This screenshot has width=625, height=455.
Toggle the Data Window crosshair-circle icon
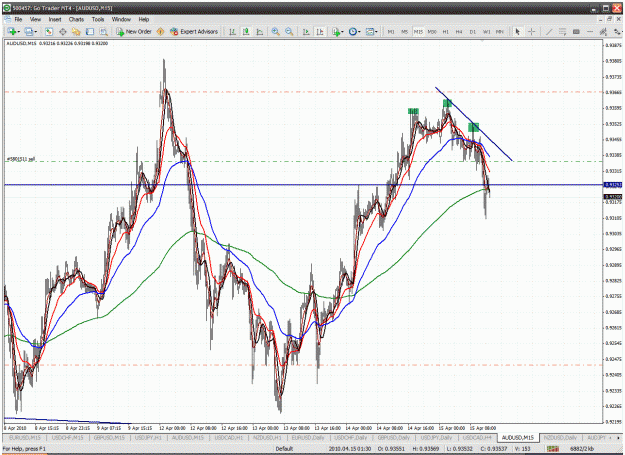pos(63,31)
